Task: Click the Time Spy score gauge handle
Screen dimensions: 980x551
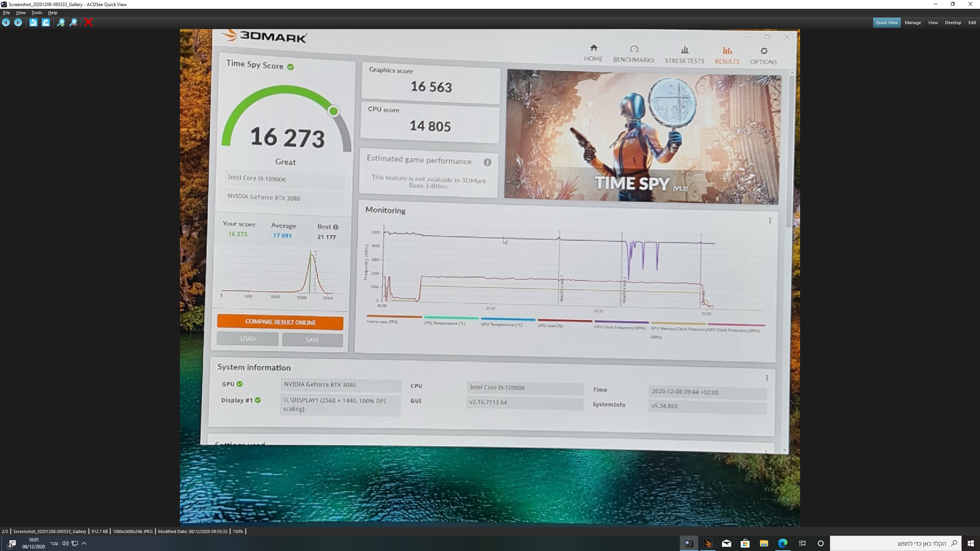Action: point(333,111)
